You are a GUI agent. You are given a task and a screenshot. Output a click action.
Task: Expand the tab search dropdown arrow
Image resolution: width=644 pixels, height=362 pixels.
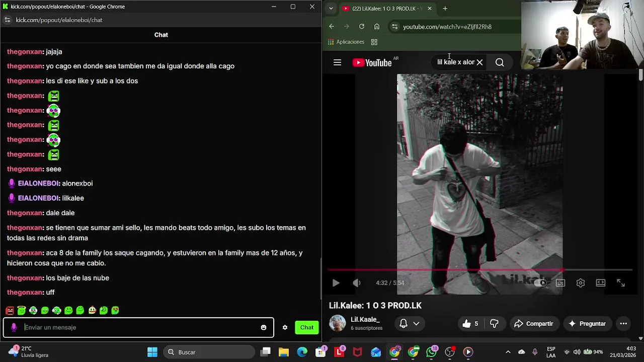331,9
